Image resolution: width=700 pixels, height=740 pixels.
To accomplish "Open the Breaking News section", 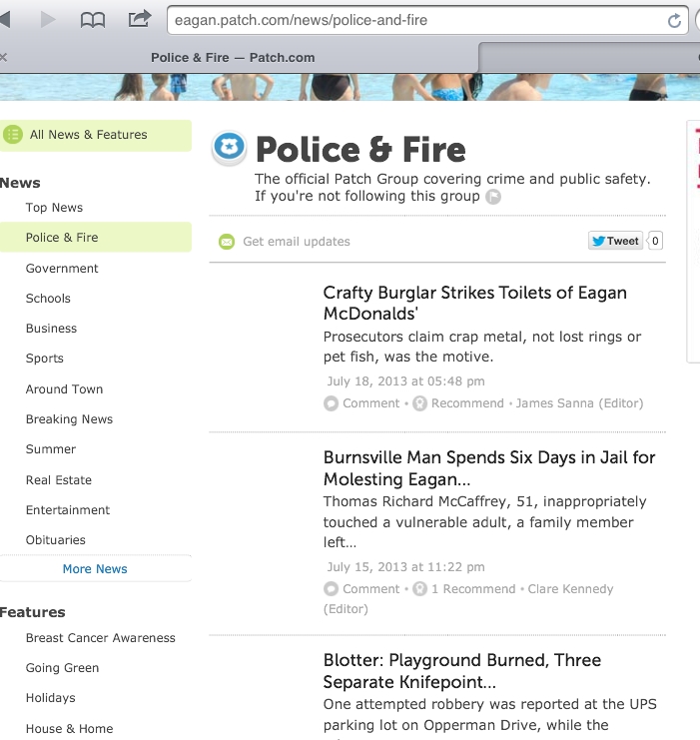I will point(69,419).
